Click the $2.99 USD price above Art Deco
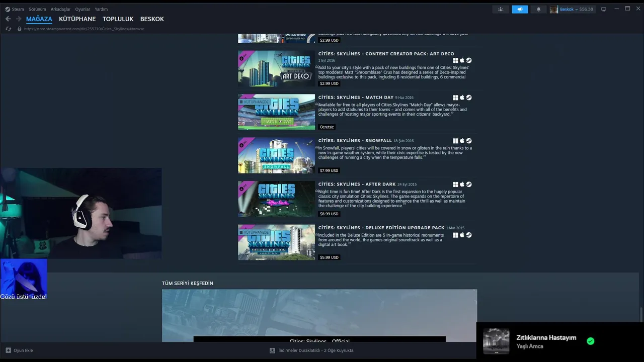This screenshot has width=644, height=362. click(329, 40)
